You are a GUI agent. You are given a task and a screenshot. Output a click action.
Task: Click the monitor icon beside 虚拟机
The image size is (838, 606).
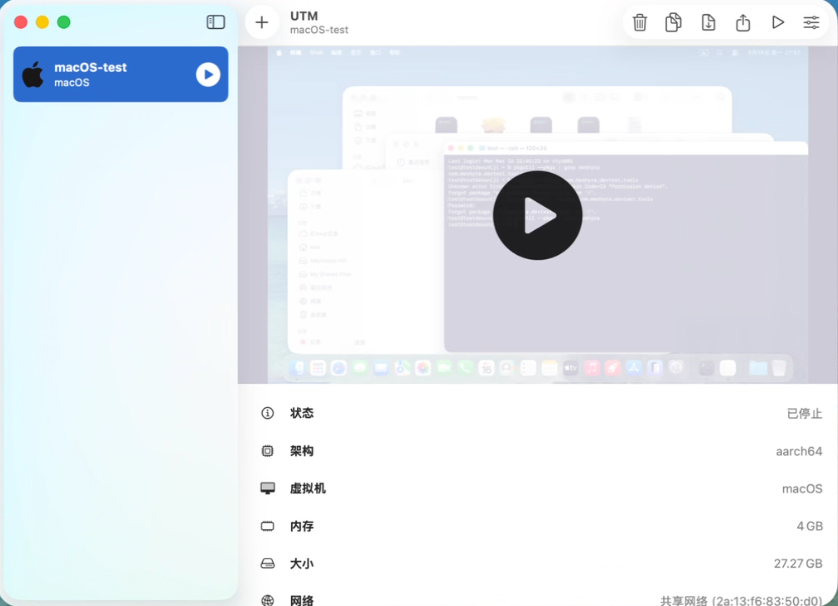point(266,488)
